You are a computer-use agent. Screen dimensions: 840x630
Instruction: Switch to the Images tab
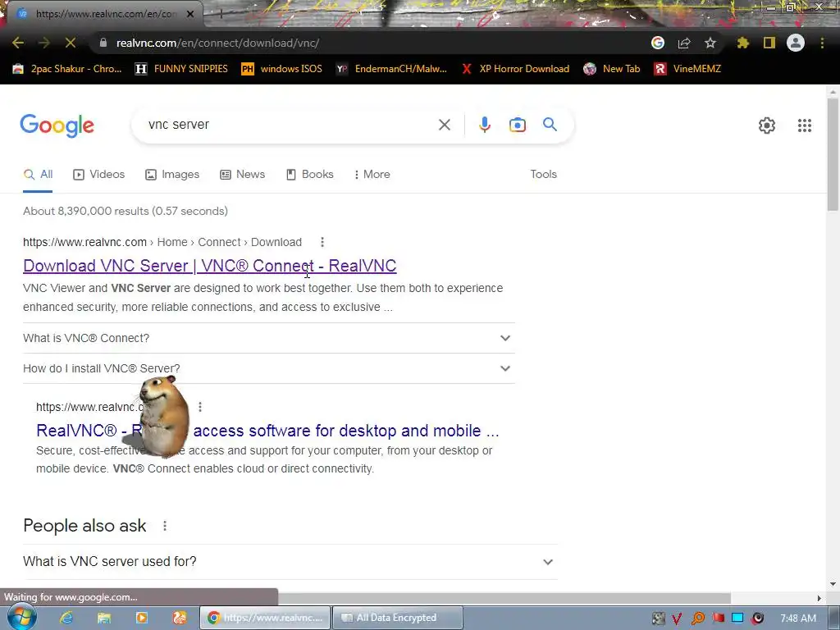(172, 175)
